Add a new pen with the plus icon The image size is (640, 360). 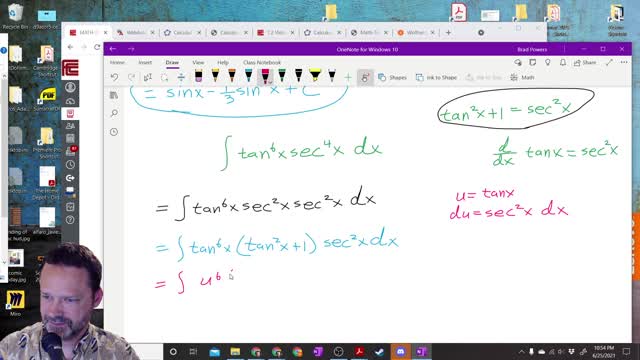point(348,77)
